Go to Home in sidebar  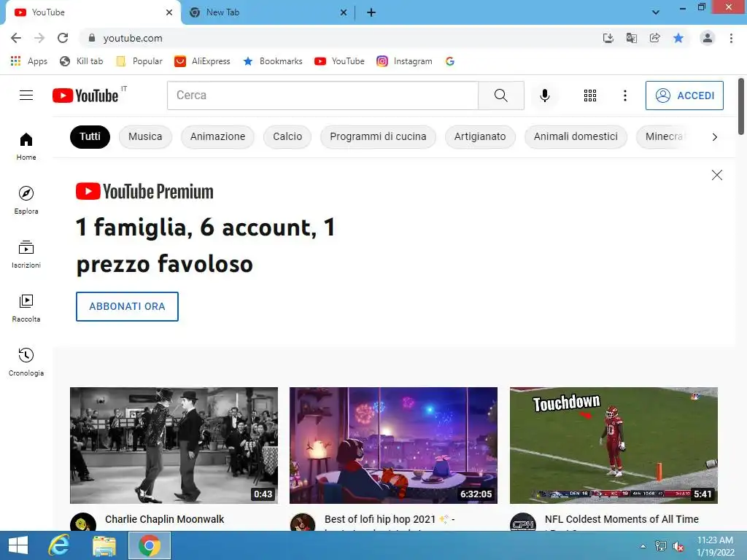26,146
